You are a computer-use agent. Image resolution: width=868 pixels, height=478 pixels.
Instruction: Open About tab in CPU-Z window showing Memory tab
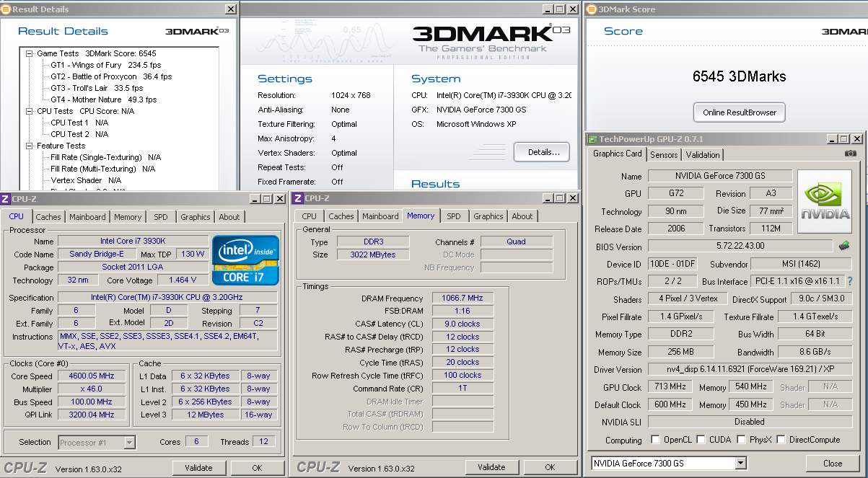[522, 216]
